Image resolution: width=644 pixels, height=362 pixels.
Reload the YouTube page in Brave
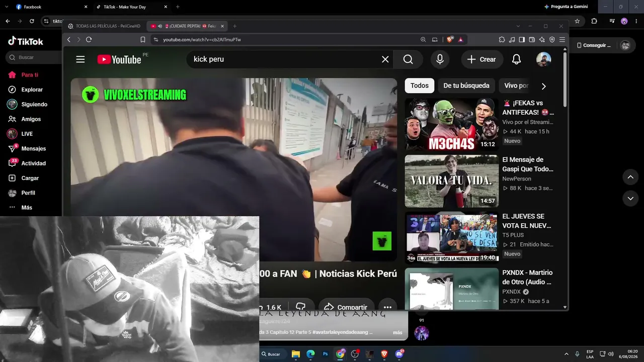coord(89,40)
